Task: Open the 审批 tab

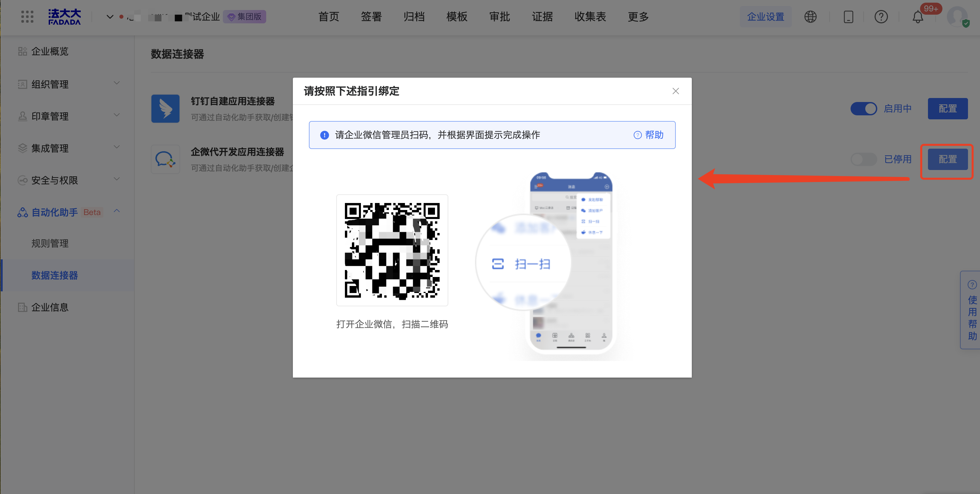Action: pyautogui.click(x=500, y=17)
